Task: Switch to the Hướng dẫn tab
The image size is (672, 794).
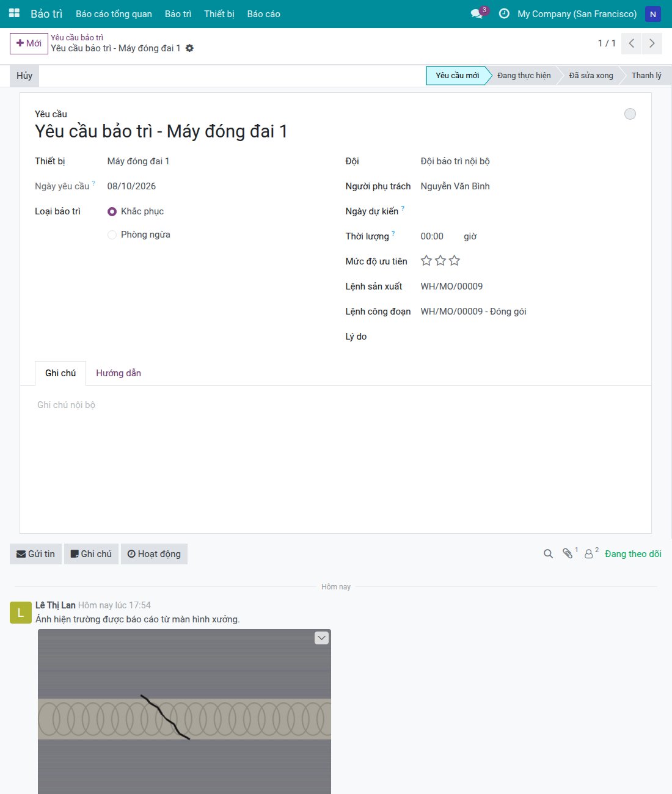Action: [119, 373]
